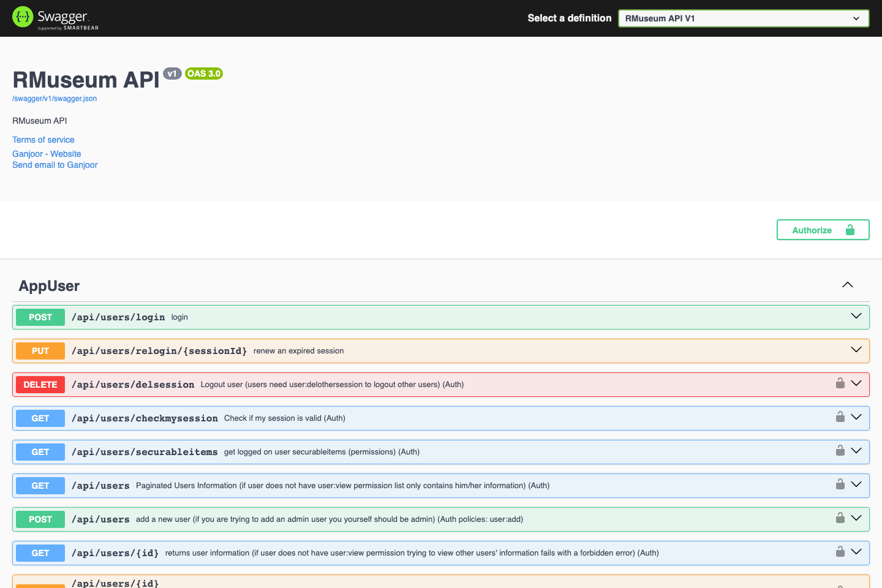Click the lock icon on /api/users/securableitems
The height and width of the screenshot is (588, 882).
(x=840, y=450)
